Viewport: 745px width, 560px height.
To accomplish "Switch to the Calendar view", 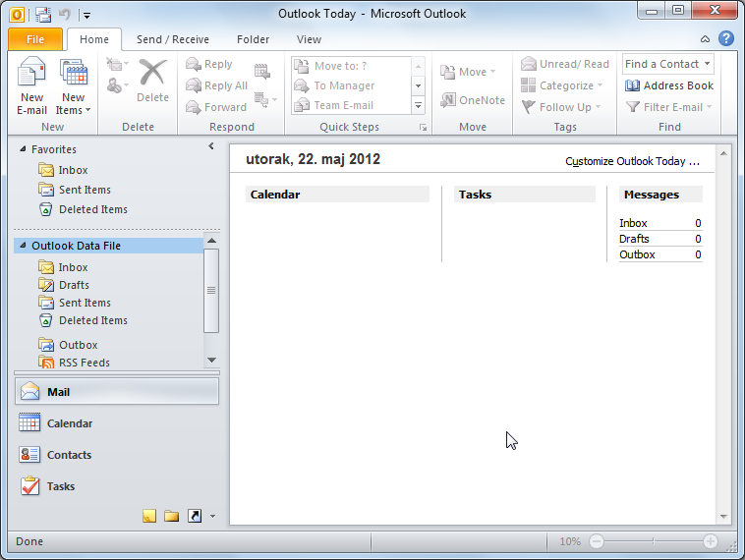I will [x=117, y=423].
